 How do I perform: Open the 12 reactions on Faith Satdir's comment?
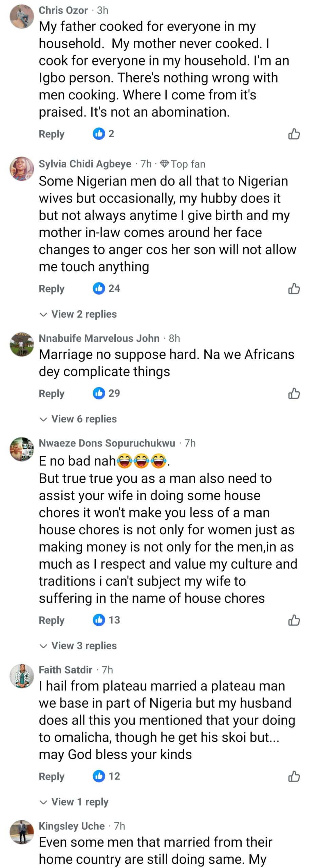pos(107,776)
